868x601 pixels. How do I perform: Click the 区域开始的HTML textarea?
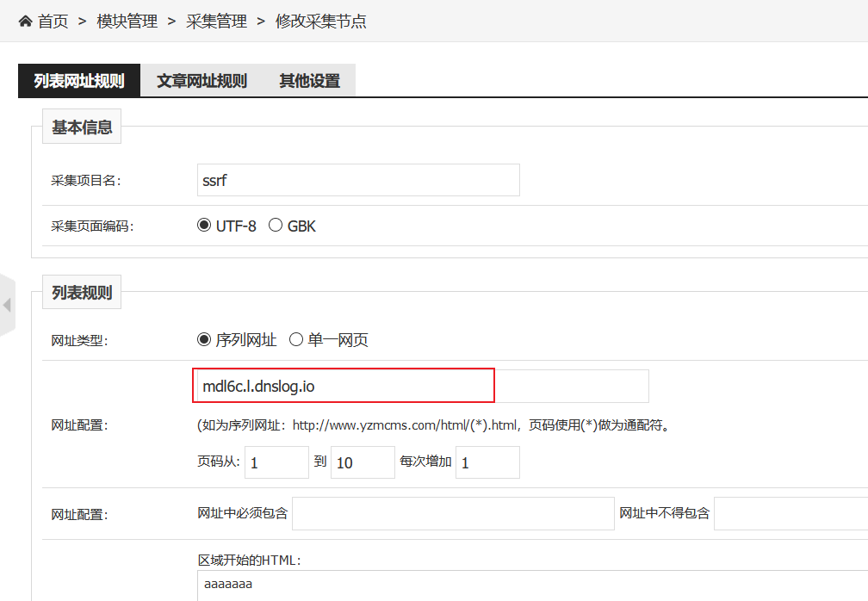[532, 586]
